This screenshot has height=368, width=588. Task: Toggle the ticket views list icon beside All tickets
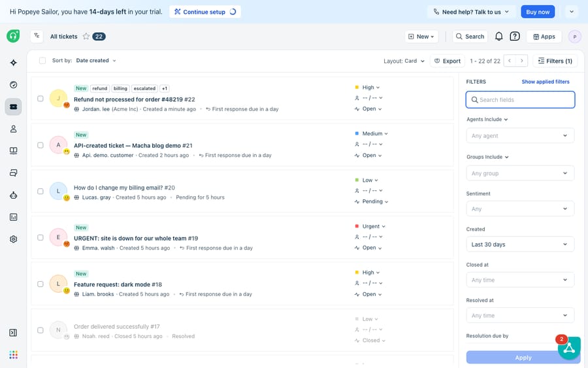point(37,36)
